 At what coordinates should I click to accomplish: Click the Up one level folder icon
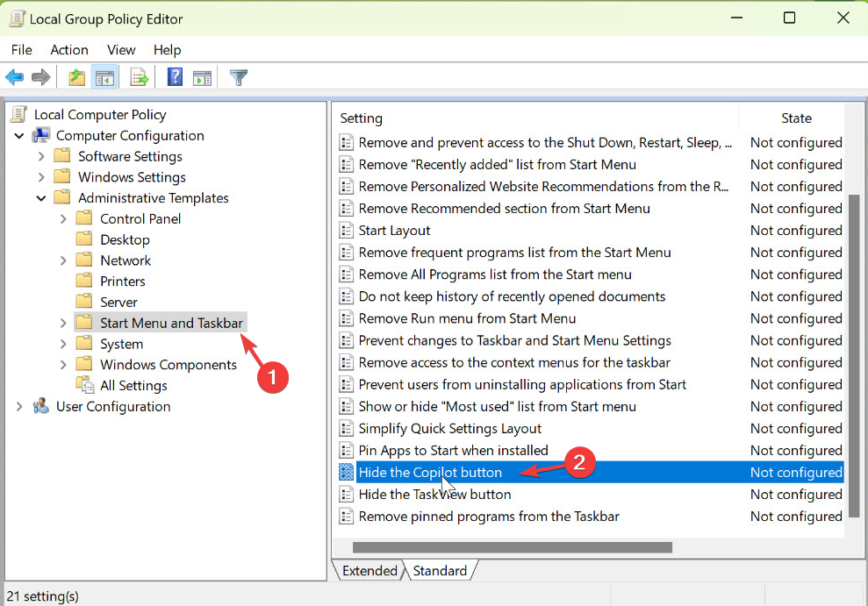click(x=76, y=77)
